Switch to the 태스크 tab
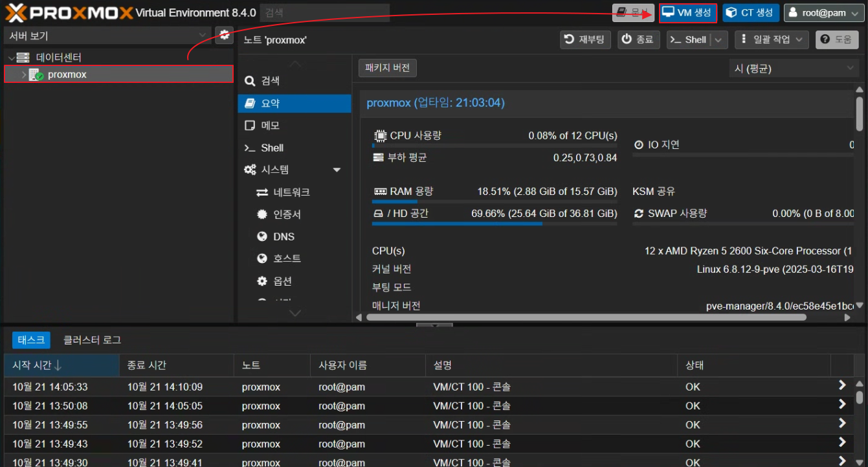The height and width of the screenshot is (467, 868). pyautogui.click(x=31, y=340)
